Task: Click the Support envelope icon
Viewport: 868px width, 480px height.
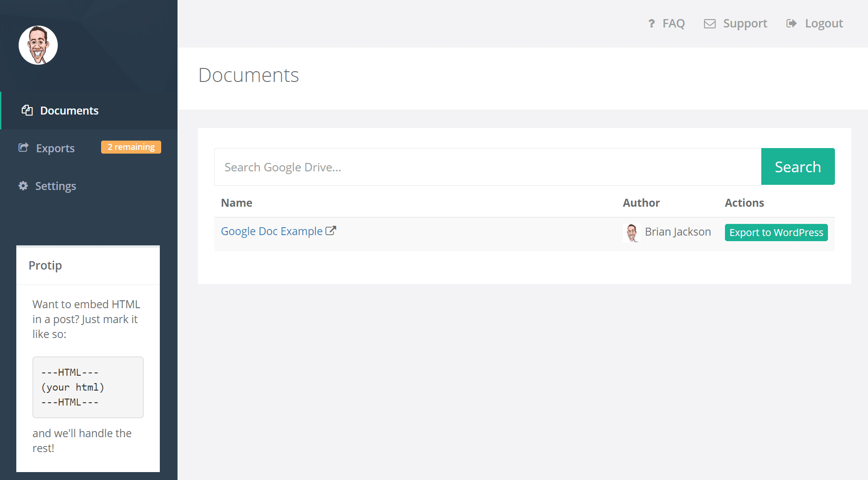Action: tap(710, 24)
